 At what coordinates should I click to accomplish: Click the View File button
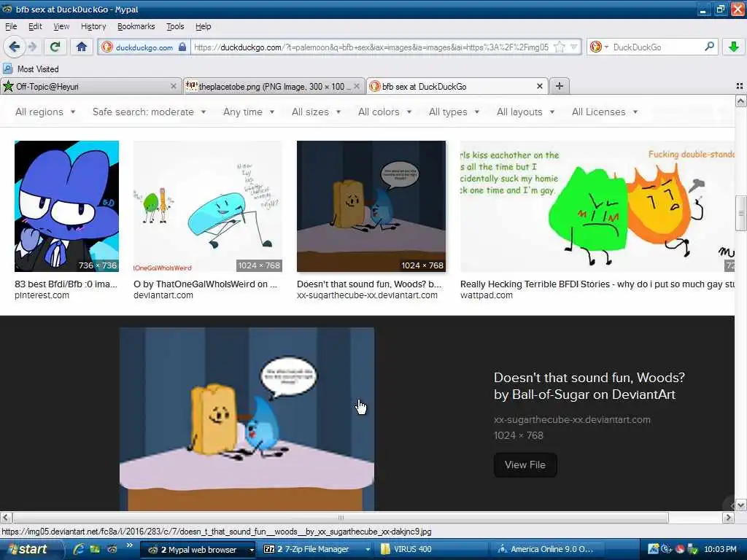coord(525,464)
